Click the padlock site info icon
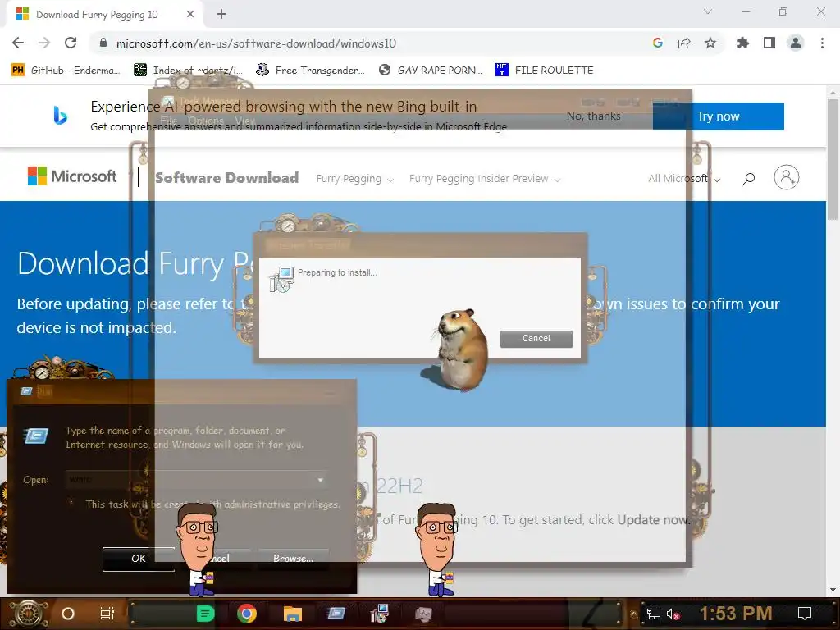 click(x=103, y=43)
